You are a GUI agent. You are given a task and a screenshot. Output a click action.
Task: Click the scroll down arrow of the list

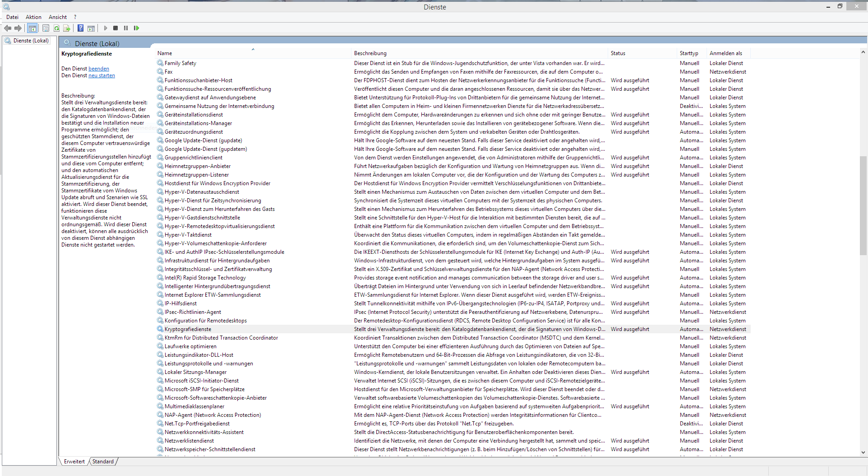863,452
